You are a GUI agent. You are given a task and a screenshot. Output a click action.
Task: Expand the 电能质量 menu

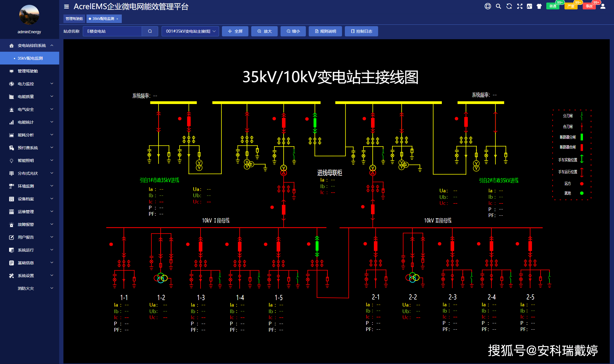click(30, 97)
